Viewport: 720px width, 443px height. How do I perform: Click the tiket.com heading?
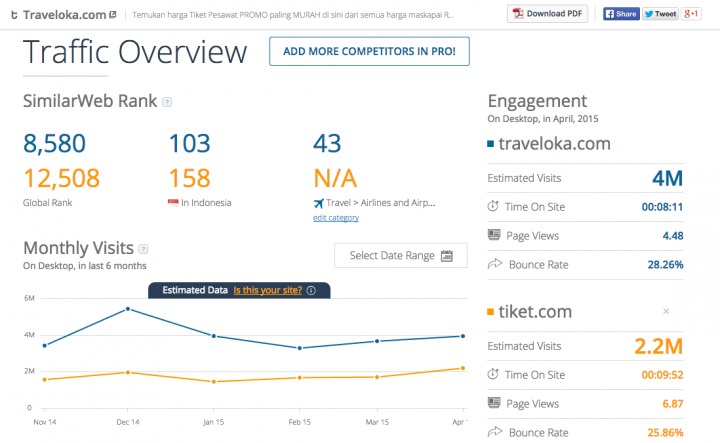[x=535, y=312]
